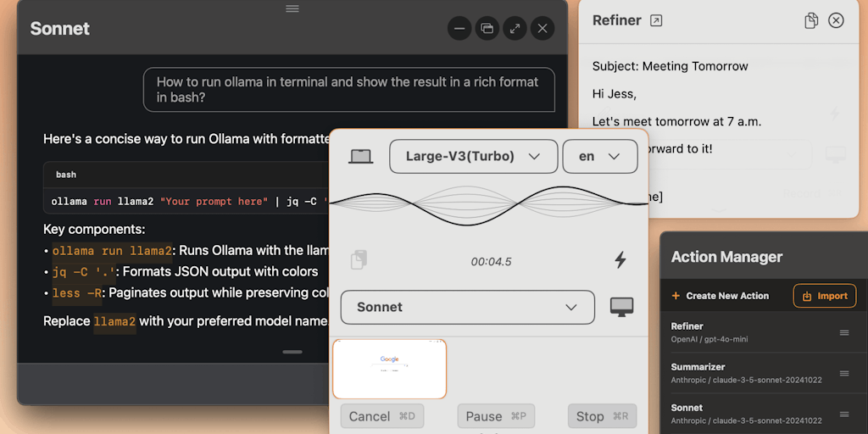Open the en language dropdown
The height and width of the screenshot is (434, 868).
(x=600, y=157)
